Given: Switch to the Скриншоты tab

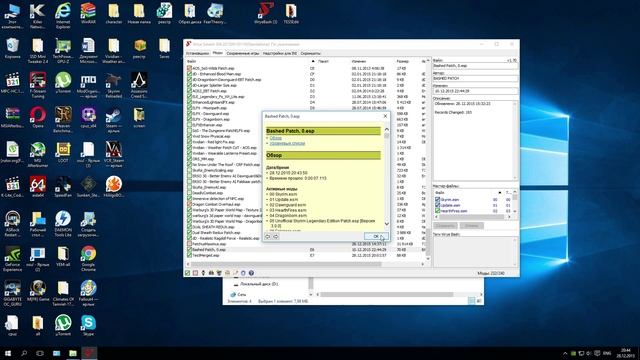Looking at the screenshot, I should click(311, 53).
